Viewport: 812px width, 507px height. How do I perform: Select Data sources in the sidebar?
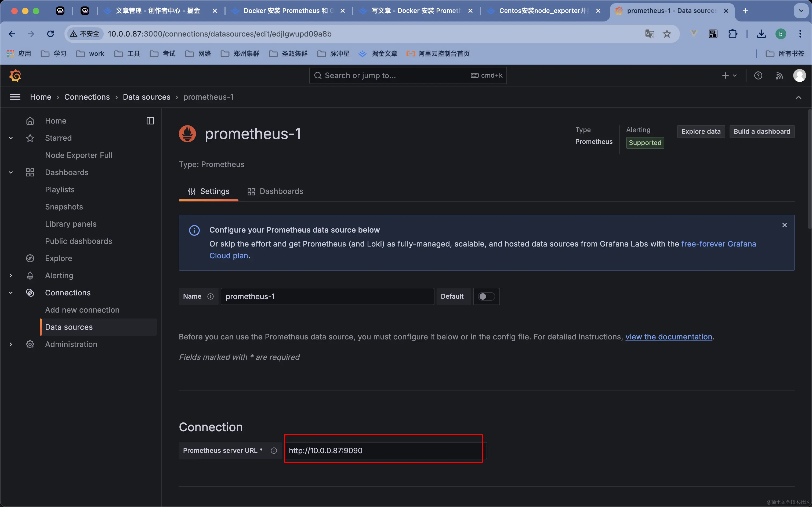(98, 327)
